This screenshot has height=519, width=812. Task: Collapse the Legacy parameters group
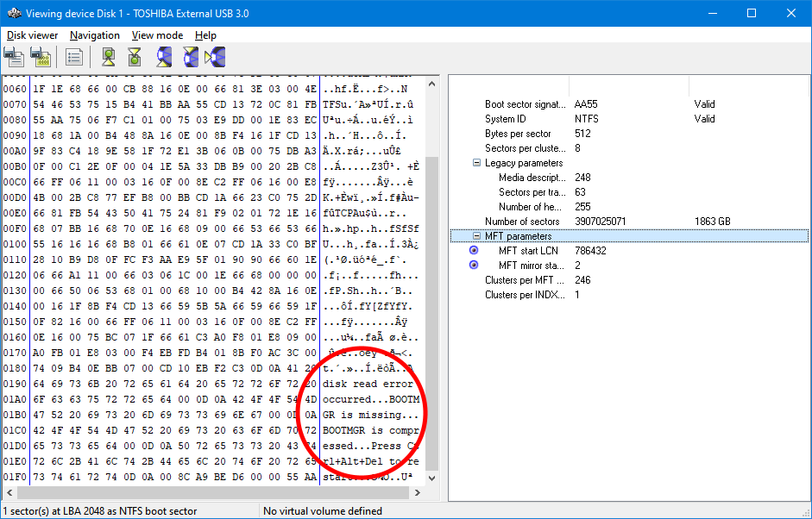(477, 163)
